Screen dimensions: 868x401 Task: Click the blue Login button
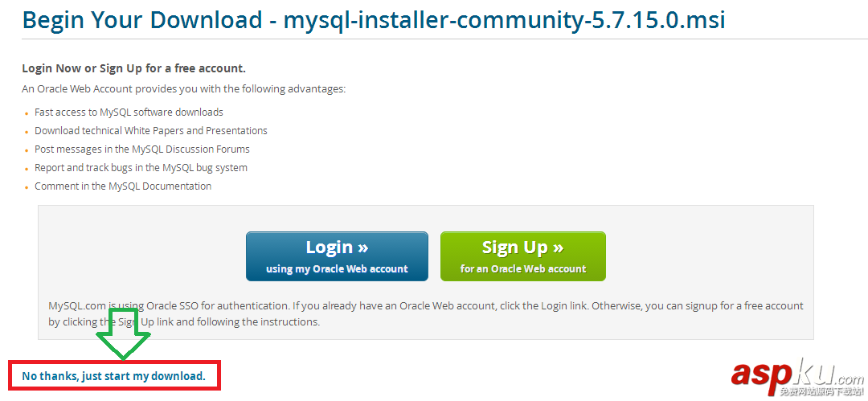point(337,256)
